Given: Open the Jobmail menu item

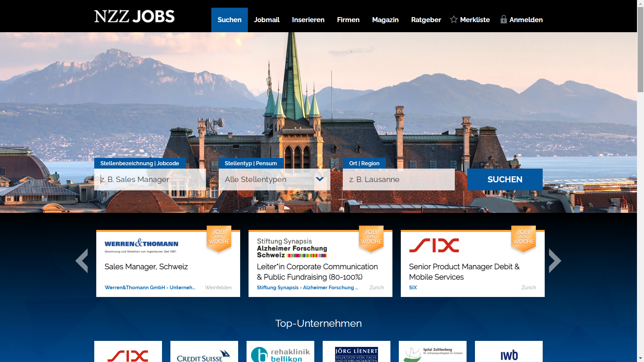Looking at the screenshot, I should (267, 20).
